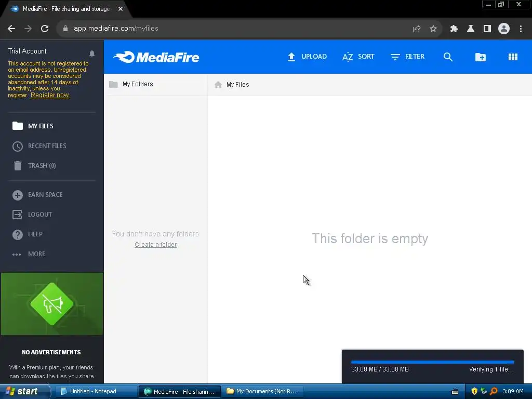The image size is (532, 399).
Task: Click the Register now link
Action: [x=50, y=95]
